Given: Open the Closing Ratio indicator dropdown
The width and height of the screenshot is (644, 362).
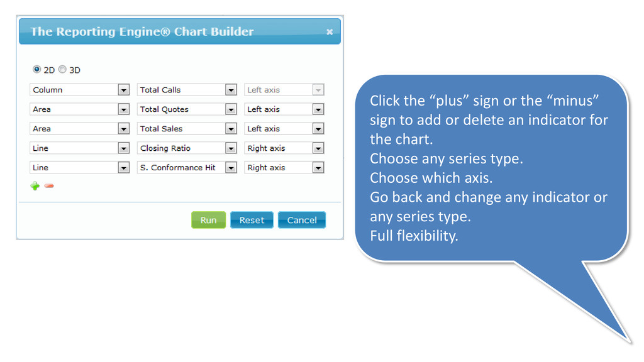Looking at the screenshot, I should click(187, 148).
